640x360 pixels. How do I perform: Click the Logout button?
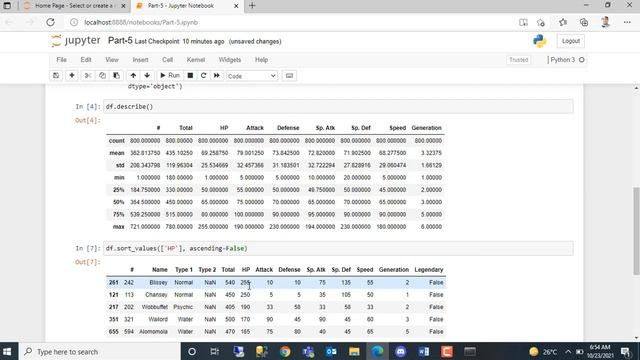(x=571, y=41)
